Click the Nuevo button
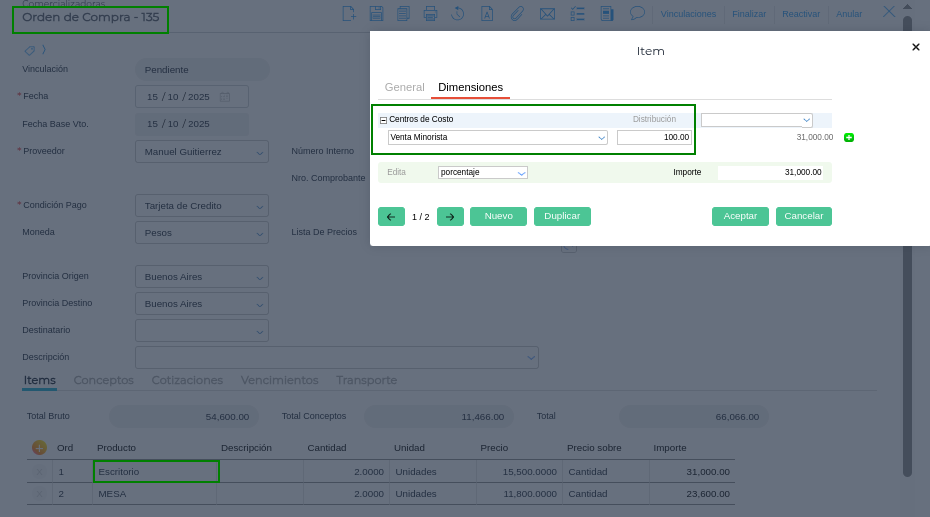 [498, 216]
